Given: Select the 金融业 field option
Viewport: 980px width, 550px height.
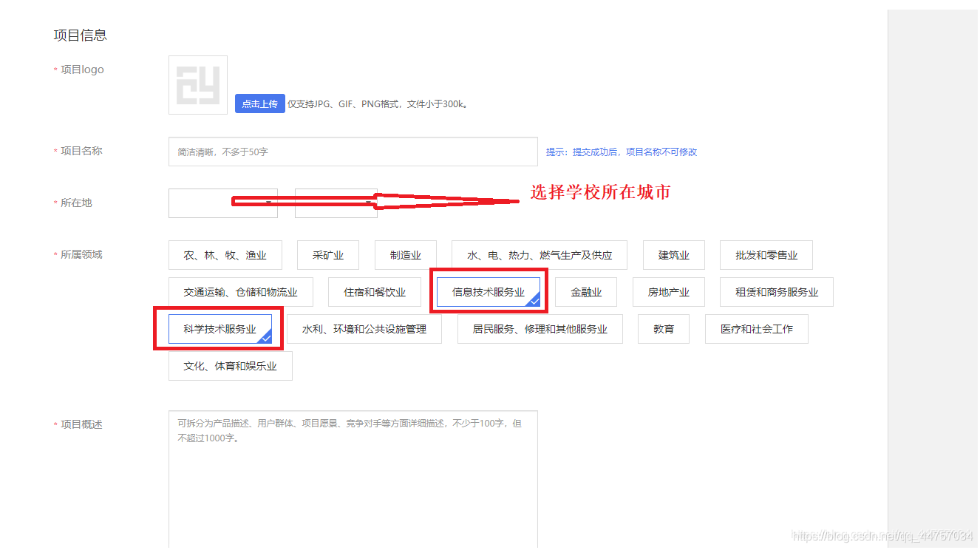Looking at the screenshot, I should (586, 292).
